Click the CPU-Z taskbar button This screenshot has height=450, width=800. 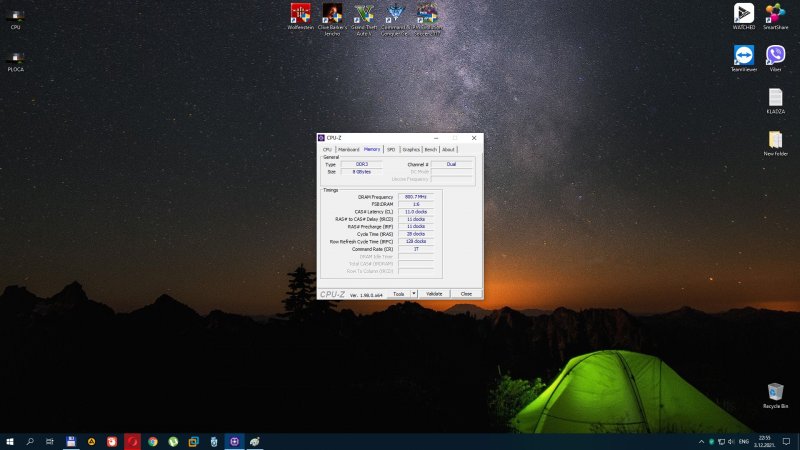coord(234,441)
